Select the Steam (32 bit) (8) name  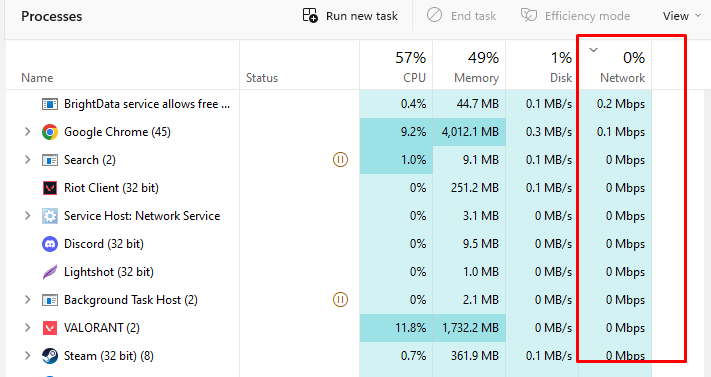click(109, 356)
